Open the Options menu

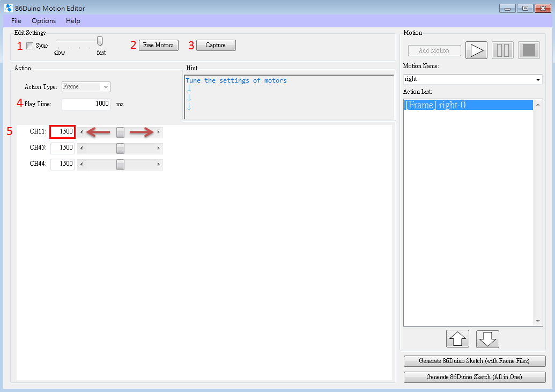[x=43, y=21]
